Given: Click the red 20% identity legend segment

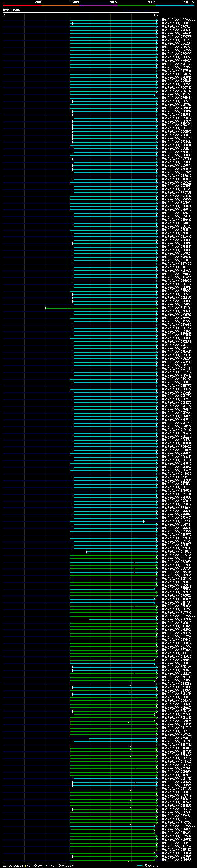Looking at the screenshot, I should 22,6.
